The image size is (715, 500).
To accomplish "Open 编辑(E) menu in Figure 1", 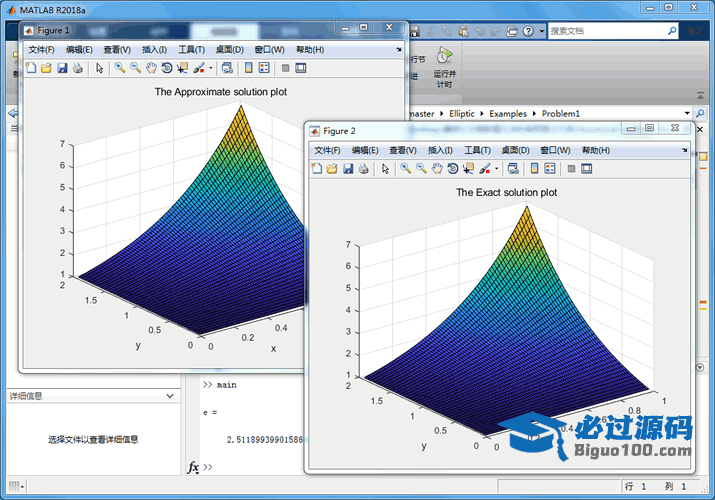I will pyautogui.click(x=79, y=50).
